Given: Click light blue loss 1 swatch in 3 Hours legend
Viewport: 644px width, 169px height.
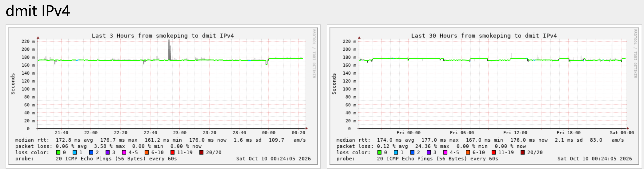Looking at the screenshot, I should coord(74,152).
